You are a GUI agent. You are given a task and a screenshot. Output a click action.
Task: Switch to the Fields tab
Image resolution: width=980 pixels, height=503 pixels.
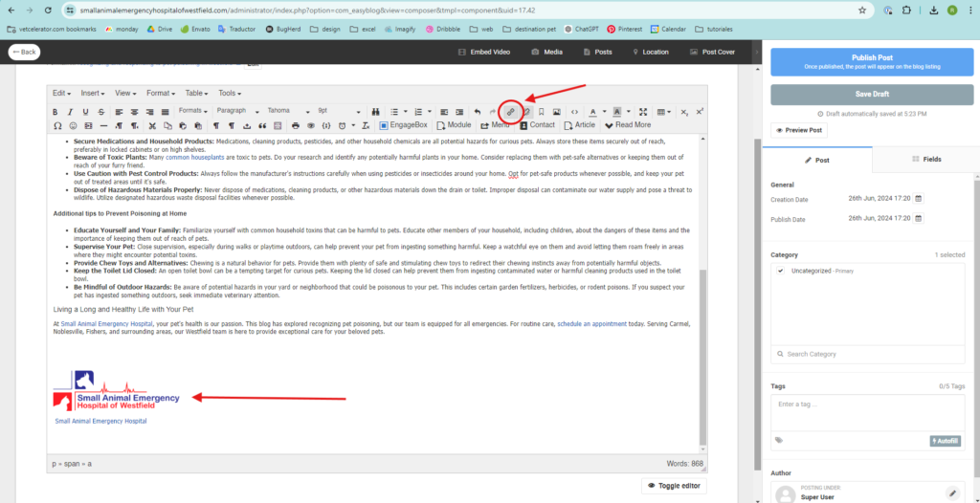click(927, 159)
